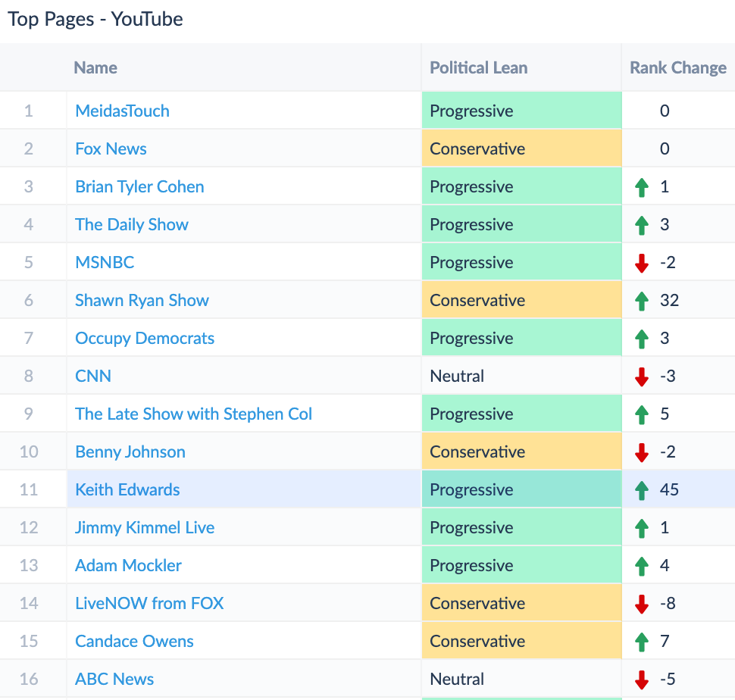The height and width of the screenshot is (700, 735).
Task: Open Jimmy Kimmel Live link
Action: pos(145,527)
